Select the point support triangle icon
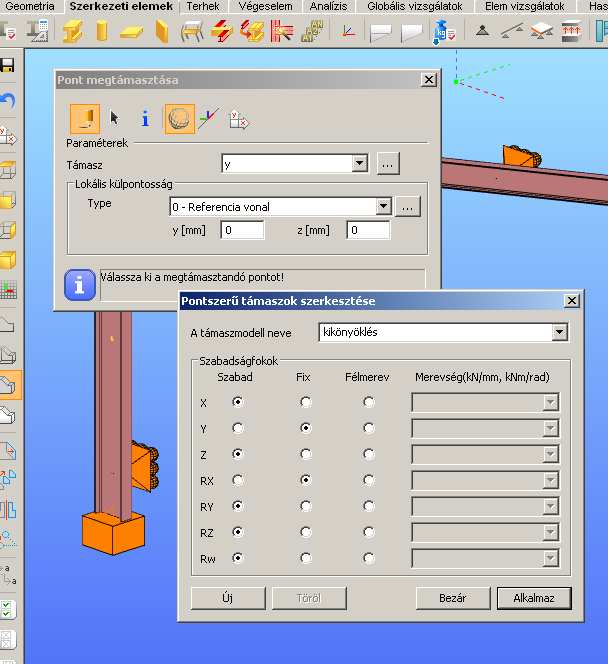The height and width of the screenshot is (664, 608). click(x=482, y=30)
